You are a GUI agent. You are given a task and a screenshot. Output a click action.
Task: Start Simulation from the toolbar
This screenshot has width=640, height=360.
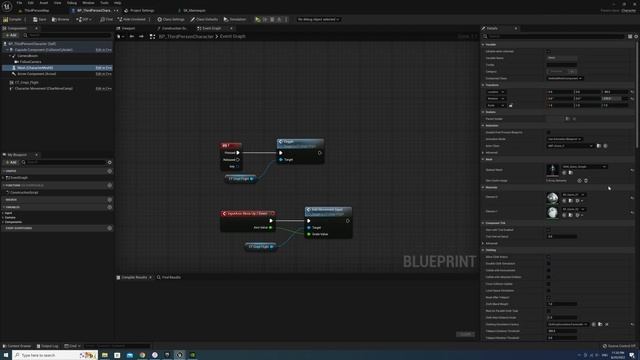pos(235,19)
